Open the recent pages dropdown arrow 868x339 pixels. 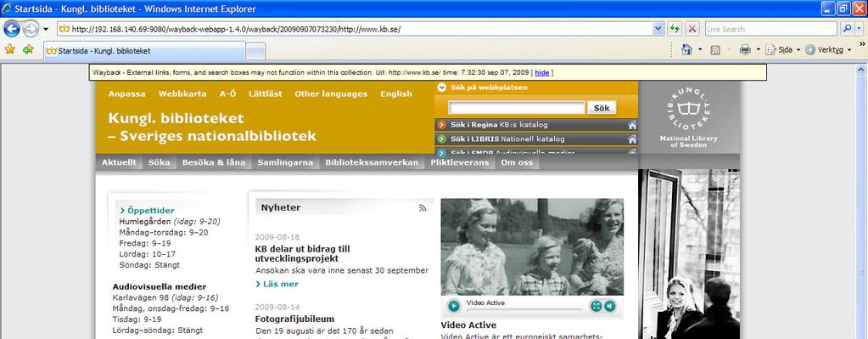pos(46,30)
